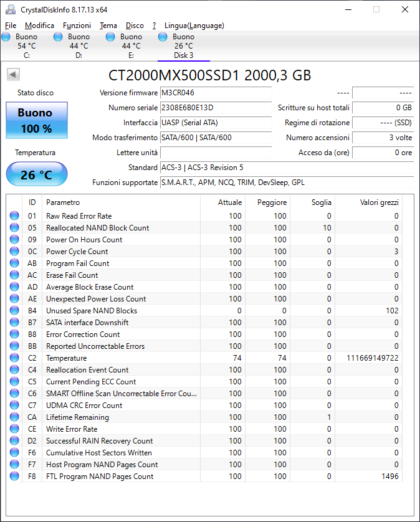The height and width of the screenshot is (522, 420).
Task: Click status orb for FTL Program NAND Pages Count
Action: (14, 476)
